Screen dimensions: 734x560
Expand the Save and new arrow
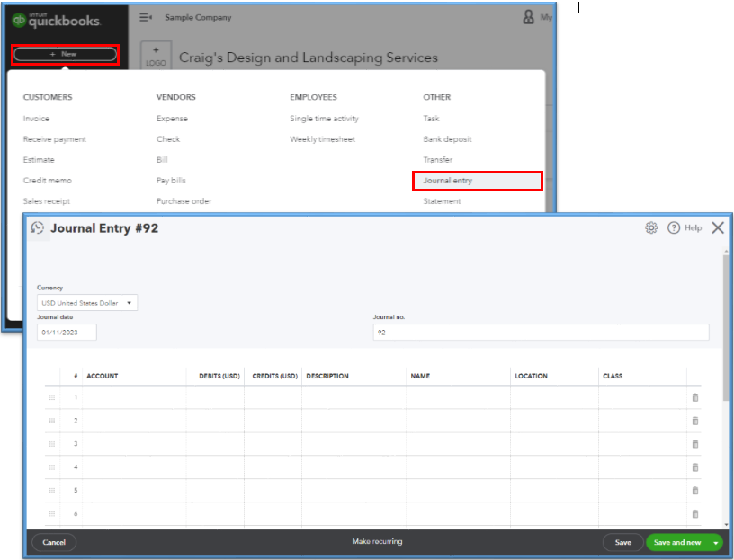tap(716, 543)
